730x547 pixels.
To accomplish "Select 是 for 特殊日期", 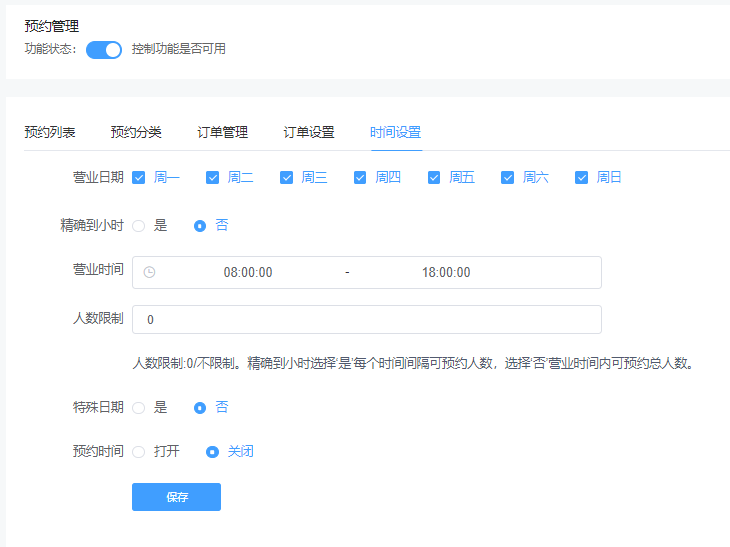I will pos(139,408).
